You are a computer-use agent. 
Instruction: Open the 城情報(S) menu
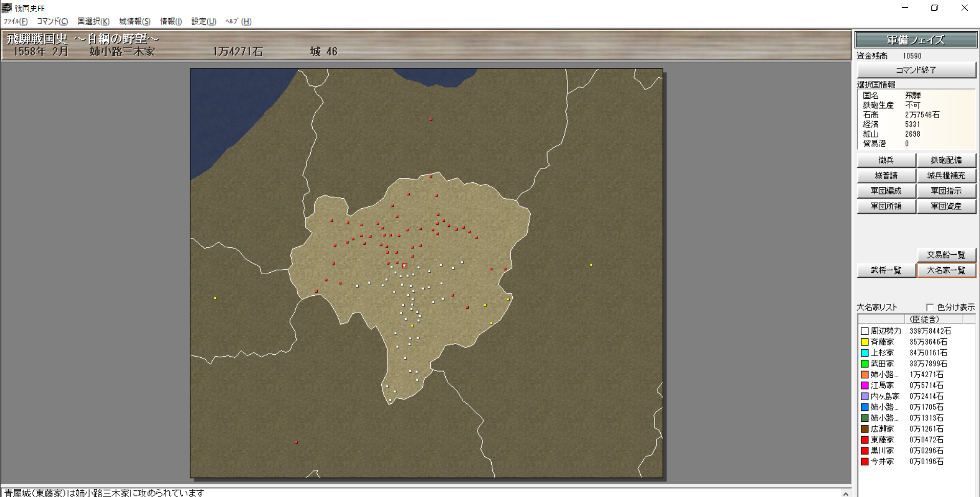[135, 21]
